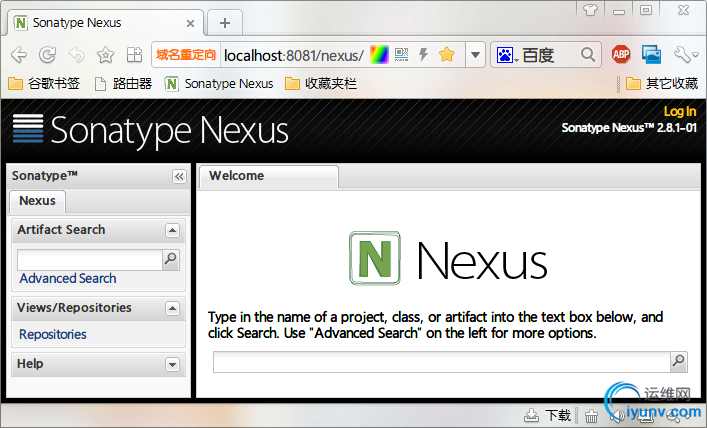
Task: Close the Sonatype Nexus browser tab
Action: point(190,23)
